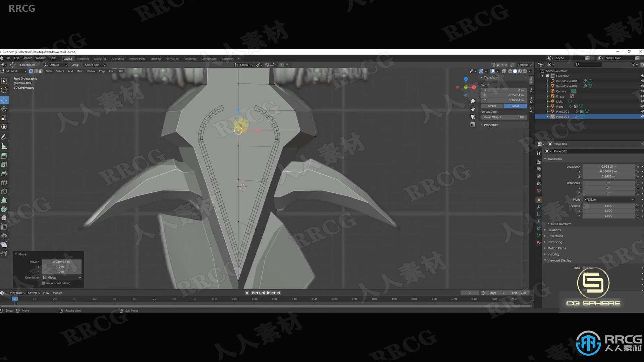Screen dimensions: 644x362
Task: Enable the Global transform orientation
Action: [492, 106]
